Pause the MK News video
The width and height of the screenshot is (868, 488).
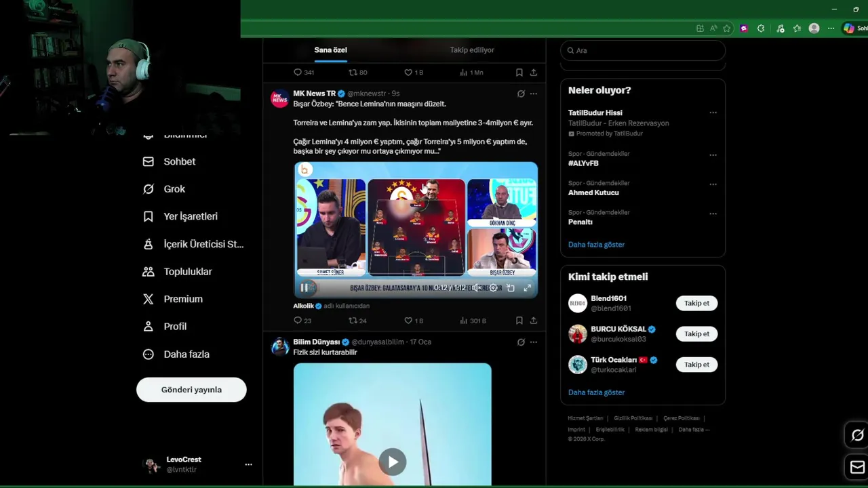click(304, 288)
